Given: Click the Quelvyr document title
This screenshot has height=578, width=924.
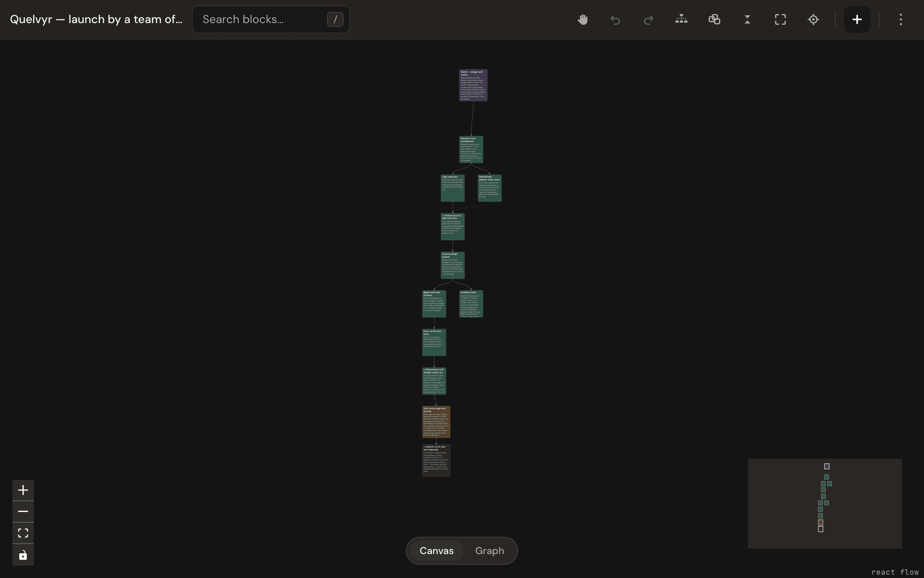Looking at the screenshot, I should tap(96, 19).
